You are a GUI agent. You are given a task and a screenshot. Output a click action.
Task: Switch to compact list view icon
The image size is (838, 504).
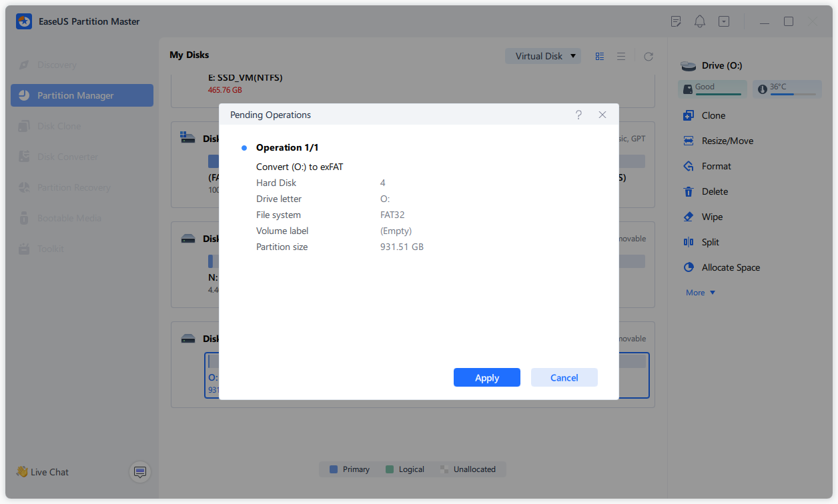click(x=621, y=57)
